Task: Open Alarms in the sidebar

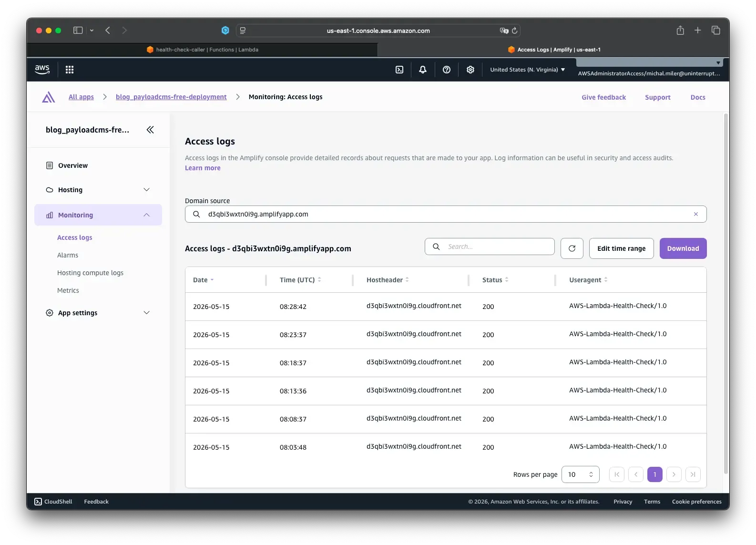Action: (68, 255)
